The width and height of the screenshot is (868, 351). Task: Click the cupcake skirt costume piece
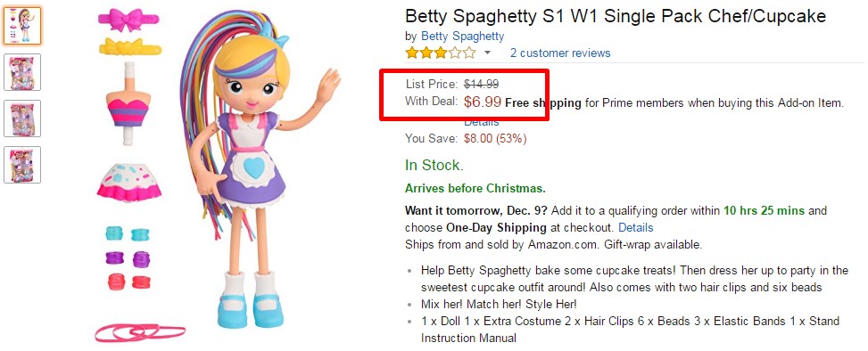pyautogui.click(x=129, y=182)
